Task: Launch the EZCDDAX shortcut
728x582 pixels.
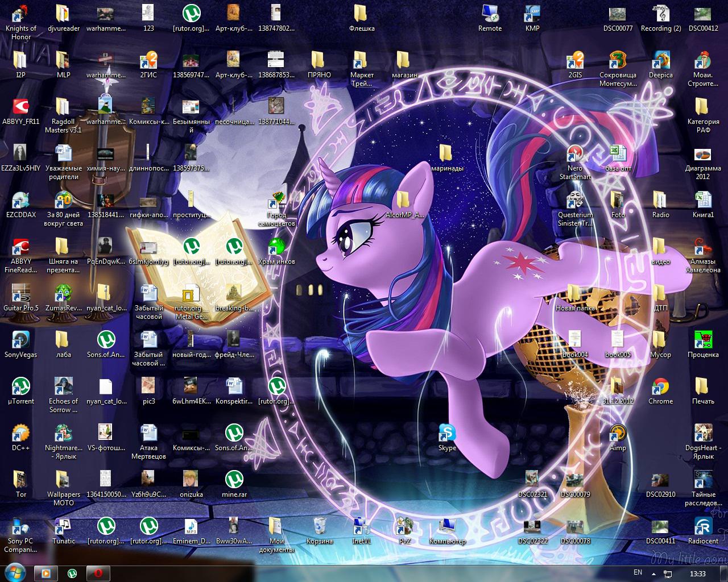Action: point(21,205)
